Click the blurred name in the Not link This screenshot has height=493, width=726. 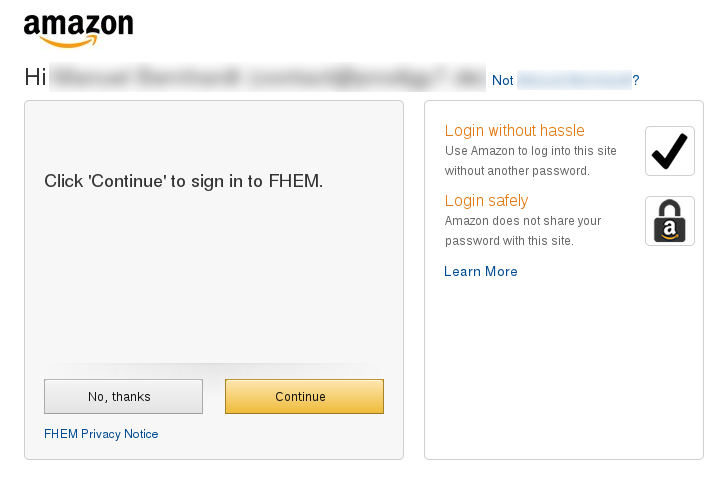point(574,80)
